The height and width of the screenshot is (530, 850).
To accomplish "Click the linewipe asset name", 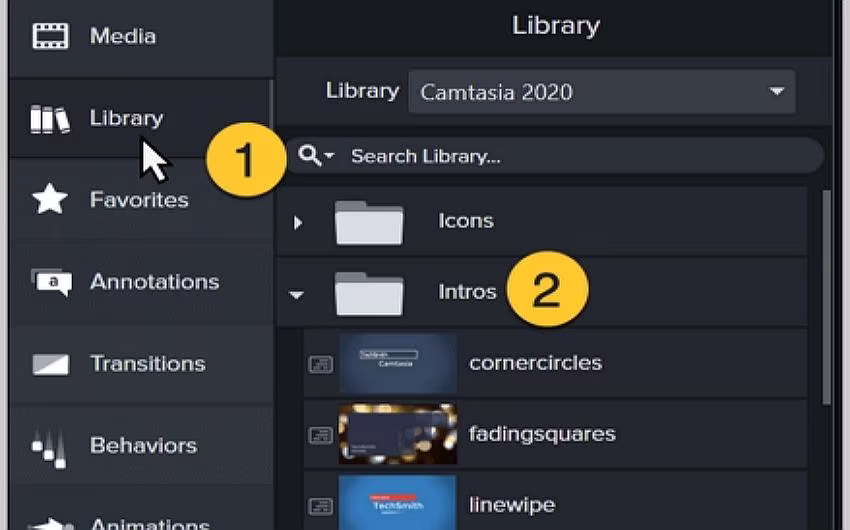I will pos(512,505).
